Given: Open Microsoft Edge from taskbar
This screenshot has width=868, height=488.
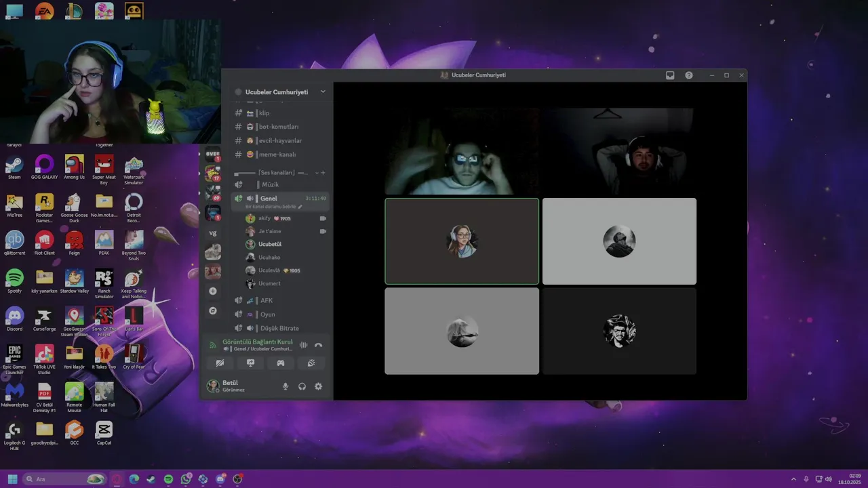Looking at the screenshot, I should 134,479.
